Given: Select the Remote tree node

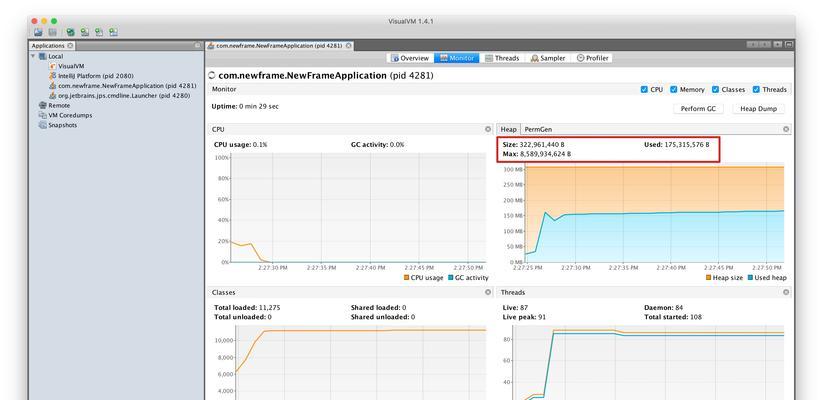Looking at the screenshot, I should pyautogui.click(x=59, y=106).
